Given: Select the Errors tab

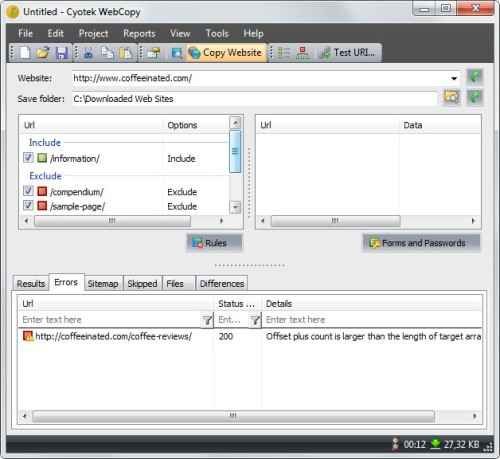Looking at the screenshot, I should 66,282.
